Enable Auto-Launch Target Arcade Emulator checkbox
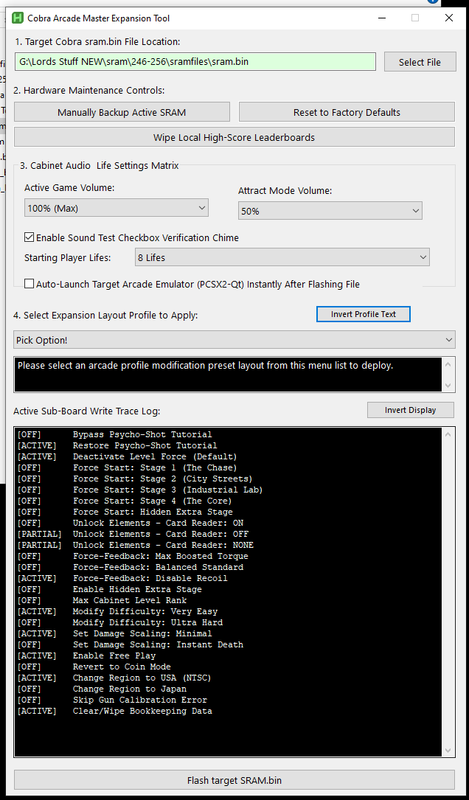 coord(29,284)
